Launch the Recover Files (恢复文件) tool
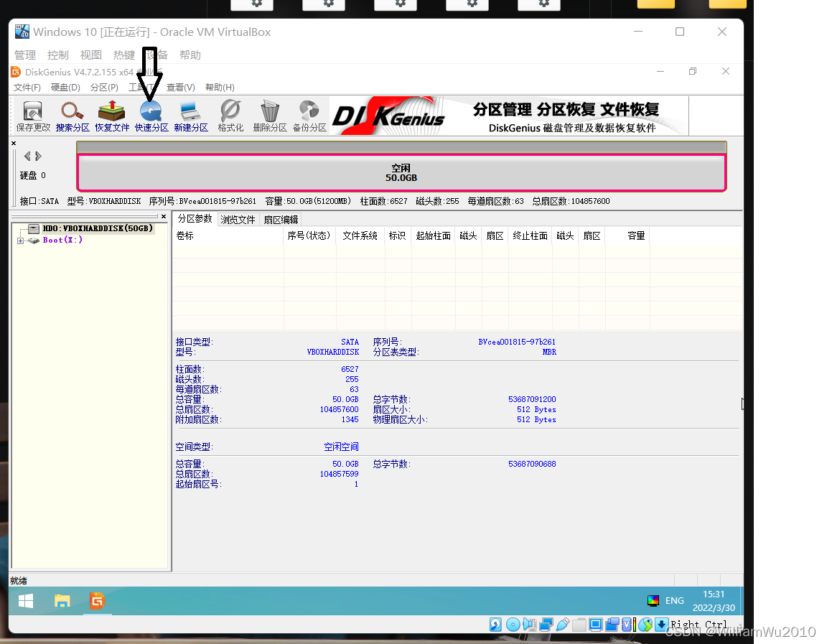The width and height of the screenshot is (827, 644). coord(112,116)
